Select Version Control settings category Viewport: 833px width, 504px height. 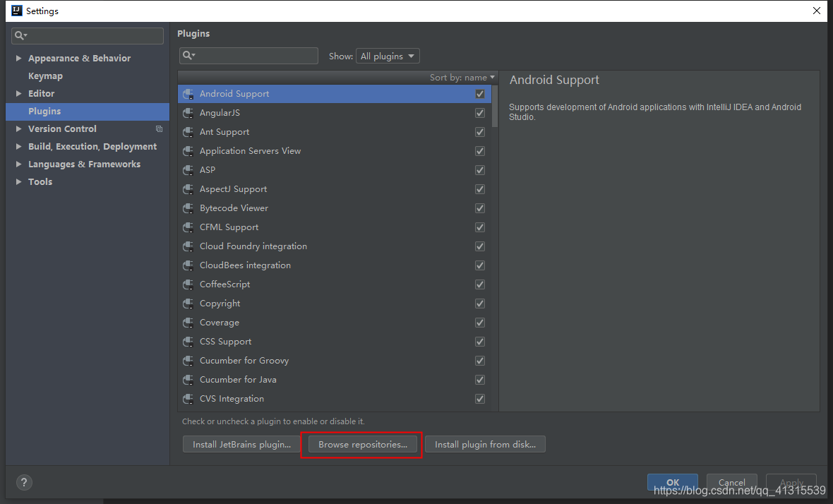87,129
